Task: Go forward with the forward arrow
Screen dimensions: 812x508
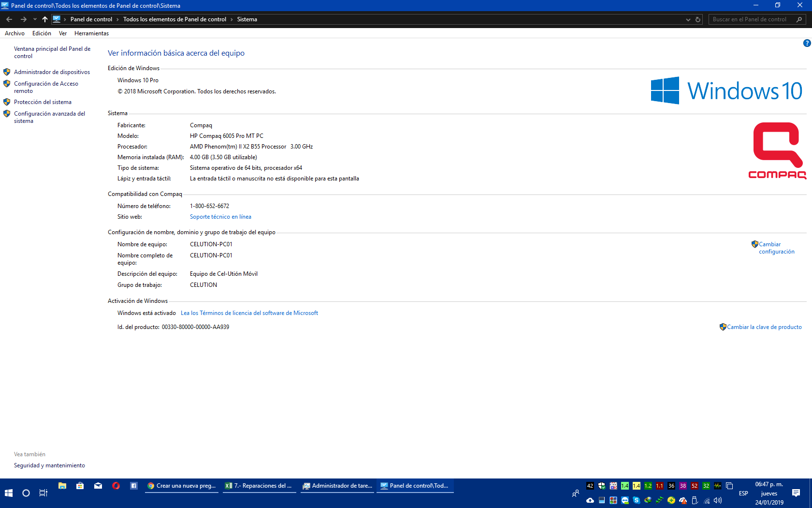Action: click(23, 19)
